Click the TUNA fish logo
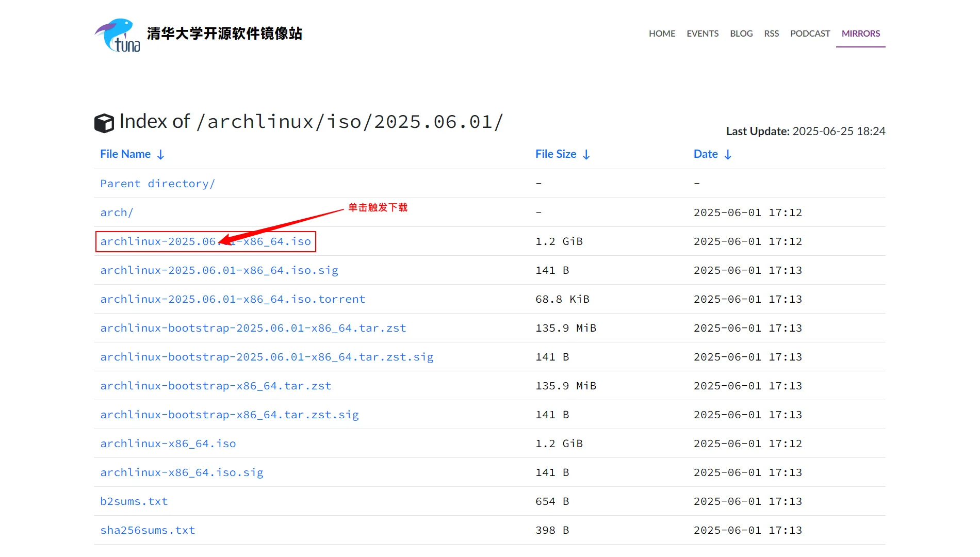 pyautogui.click(x=117, y=35)
